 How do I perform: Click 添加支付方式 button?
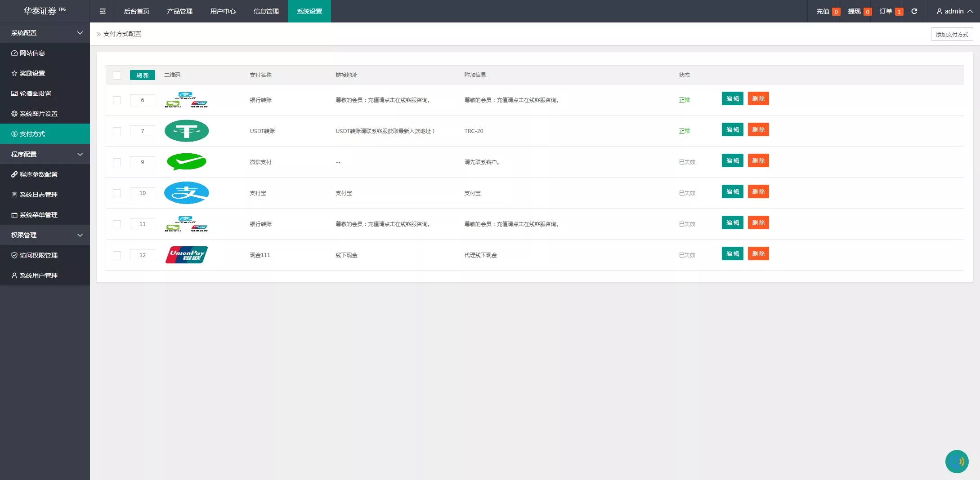pos(952,34)
